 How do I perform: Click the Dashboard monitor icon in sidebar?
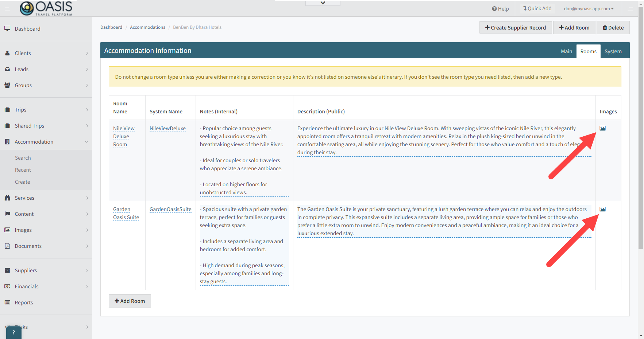click(x=7, y=28)
